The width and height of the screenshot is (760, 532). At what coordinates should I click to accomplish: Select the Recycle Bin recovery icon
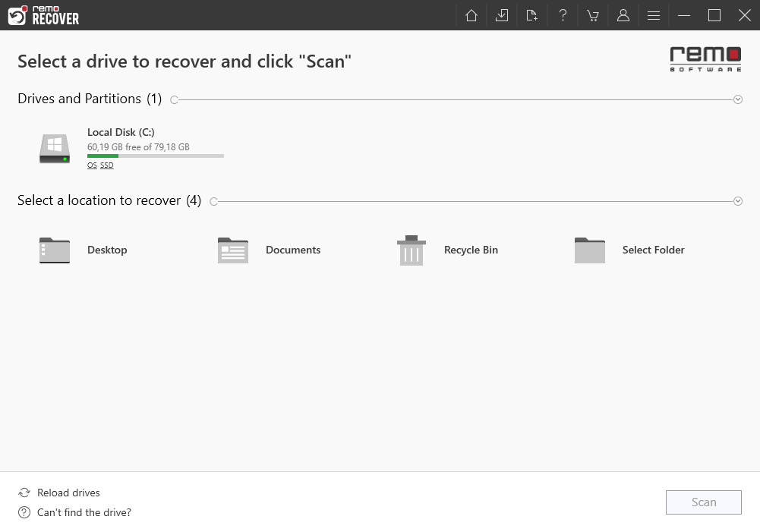[x=411, y=250]
